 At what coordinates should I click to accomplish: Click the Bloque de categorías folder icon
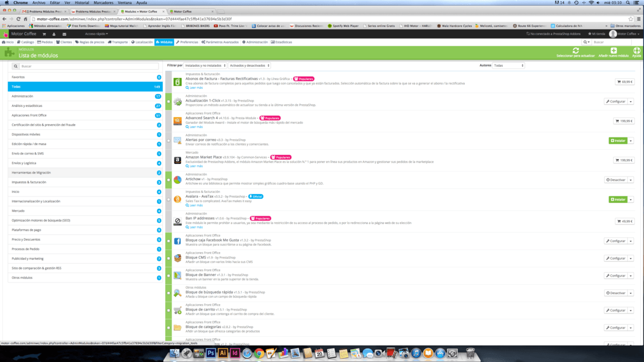click(177, 327)
